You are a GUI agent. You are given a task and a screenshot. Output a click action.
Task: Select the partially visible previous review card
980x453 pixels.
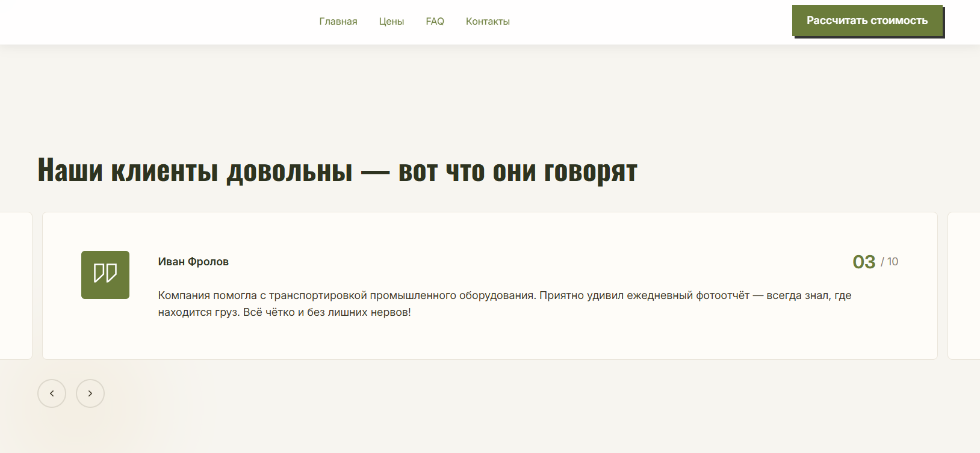pos(16,286)
